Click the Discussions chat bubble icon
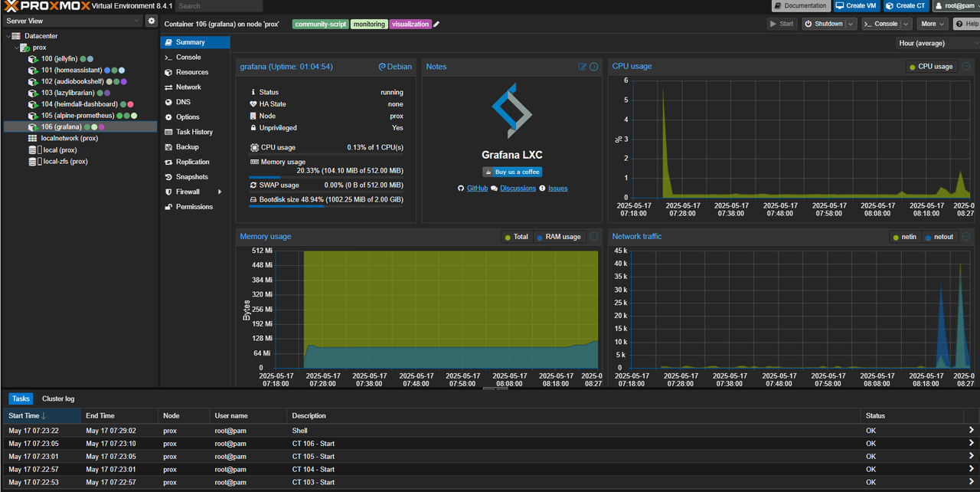This screenshot has height=492, width=980. coord(494,189)
